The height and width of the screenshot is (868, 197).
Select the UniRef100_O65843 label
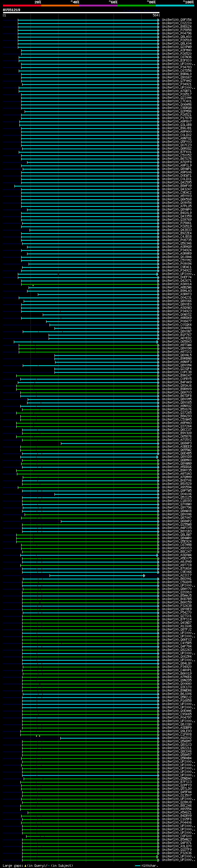pos(177,342)
